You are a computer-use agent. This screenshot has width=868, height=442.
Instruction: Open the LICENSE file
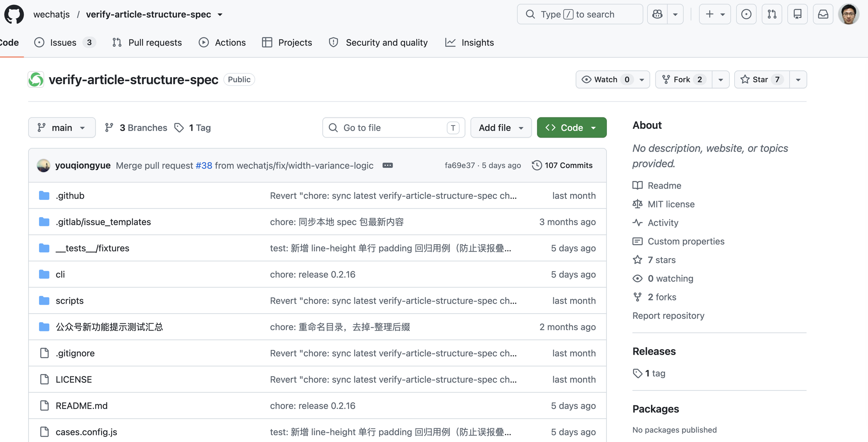click(x=74, y=379)
